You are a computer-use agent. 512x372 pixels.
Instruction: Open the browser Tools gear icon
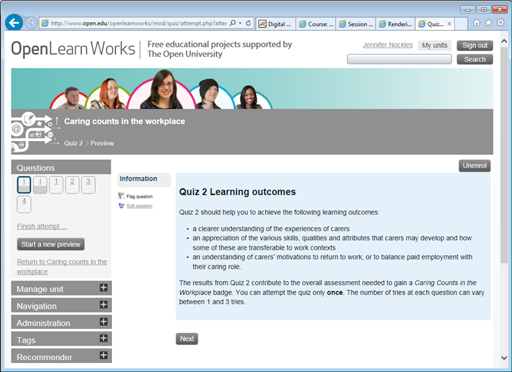[x=500, y=23]
